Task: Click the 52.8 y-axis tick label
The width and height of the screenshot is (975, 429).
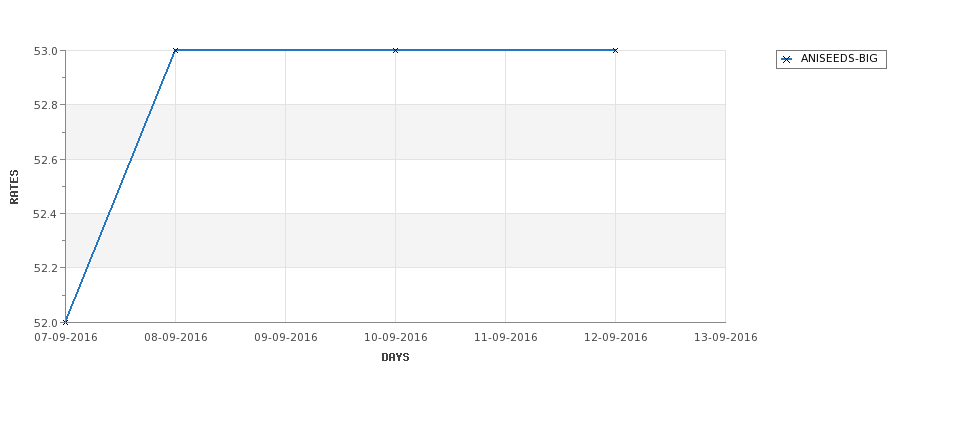Action: (x=45, y=105)
